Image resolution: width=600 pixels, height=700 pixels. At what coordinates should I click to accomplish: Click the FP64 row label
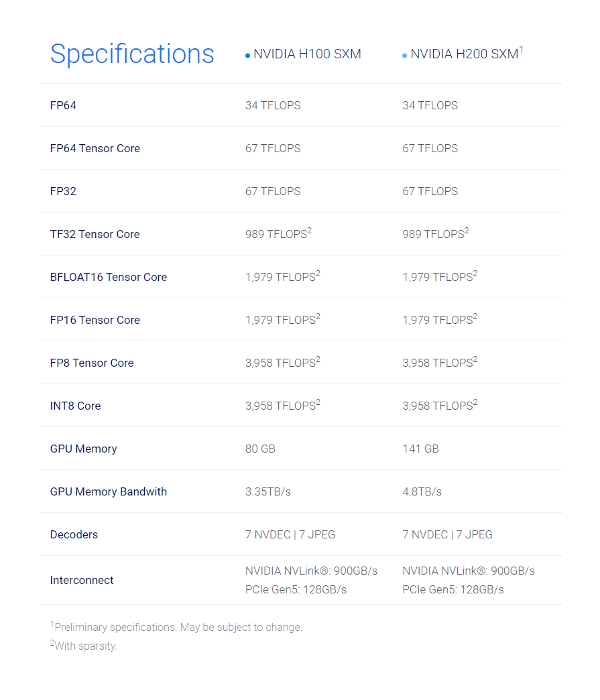point(63,105)
